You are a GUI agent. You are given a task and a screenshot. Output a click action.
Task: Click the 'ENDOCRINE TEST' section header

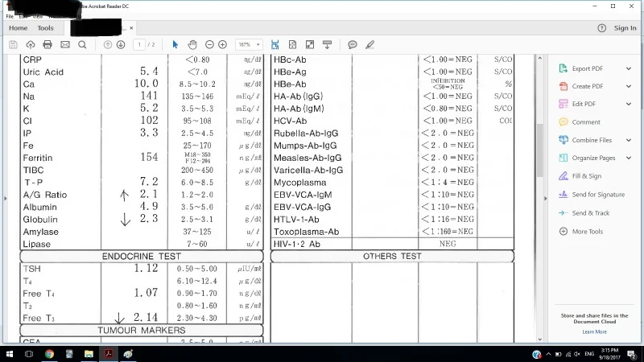coord(142,257)
